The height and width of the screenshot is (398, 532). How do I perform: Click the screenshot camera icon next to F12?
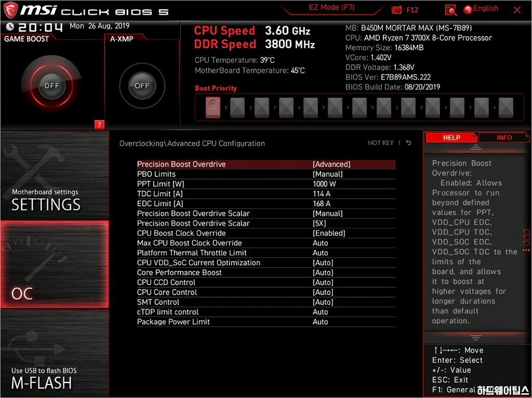396,10
